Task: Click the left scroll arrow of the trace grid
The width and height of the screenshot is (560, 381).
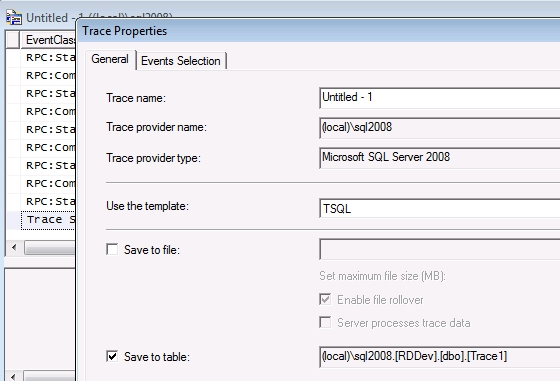Action: [x=14, y=247]
